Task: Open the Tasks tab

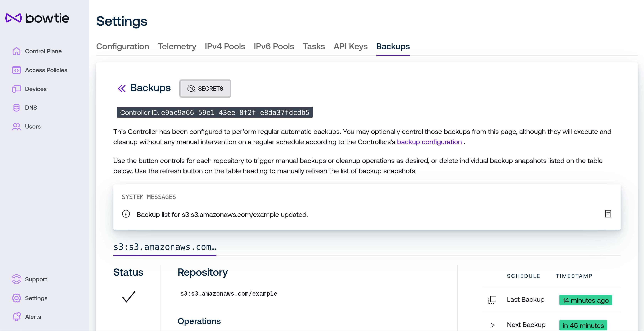Action: pos(314,46)
